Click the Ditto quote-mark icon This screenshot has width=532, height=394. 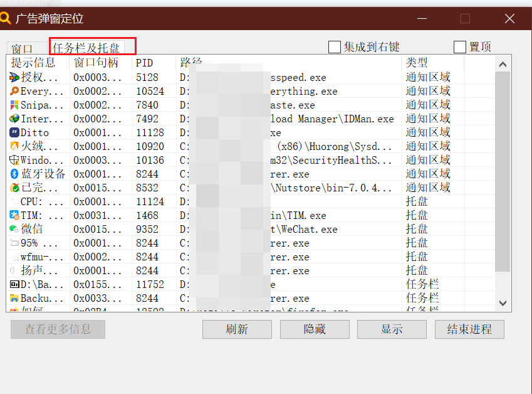pos(14,132)
